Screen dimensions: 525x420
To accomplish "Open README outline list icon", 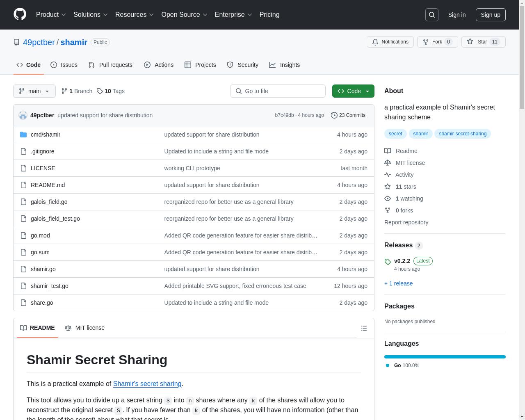I will click(x=363, y=328).
